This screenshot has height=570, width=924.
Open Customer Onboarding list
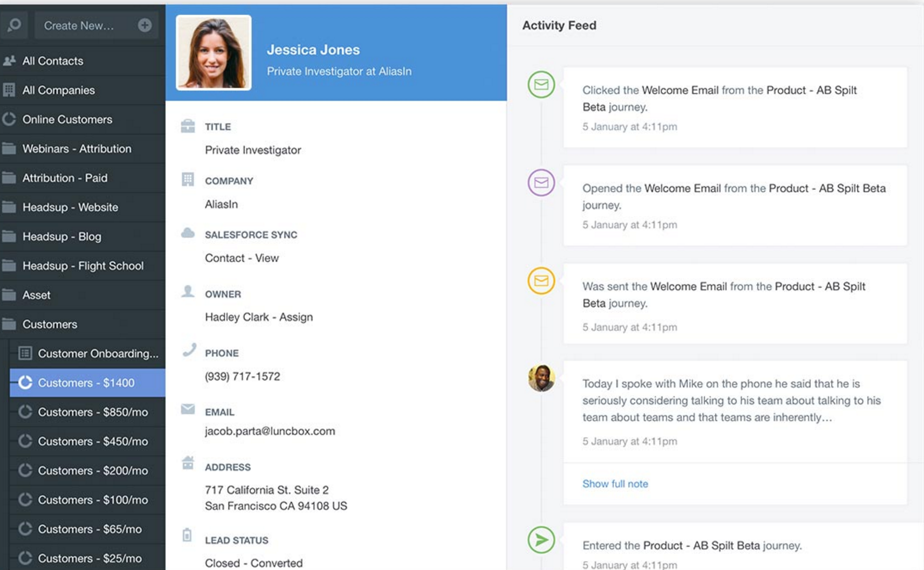88,353
